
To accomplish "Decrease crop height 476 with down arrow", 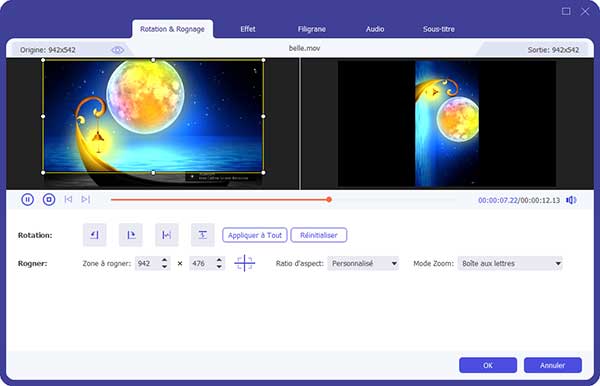I will (219, 266).
